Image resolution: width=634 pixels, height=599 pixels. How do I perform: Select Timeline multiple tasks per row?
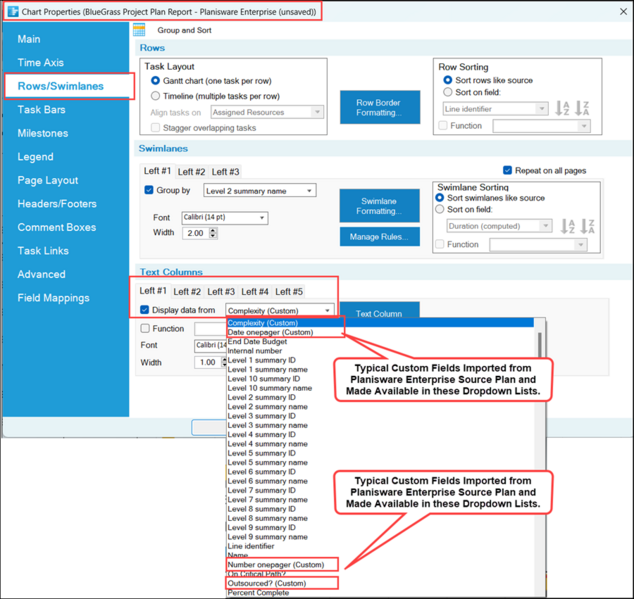click(155, 96)
